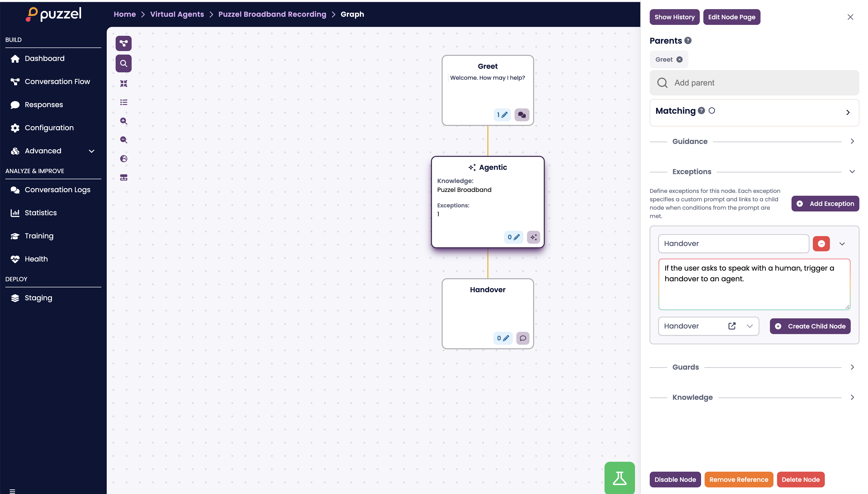Open Conversation Logs in sidebar
This screenshot has width=868, height=494.
pos(57,190)
